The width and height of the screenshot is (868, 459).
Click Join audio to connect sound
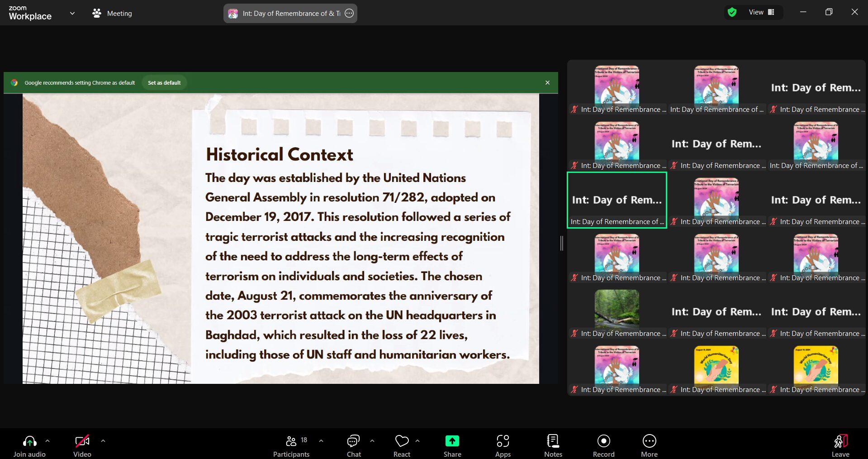(29, 446)
